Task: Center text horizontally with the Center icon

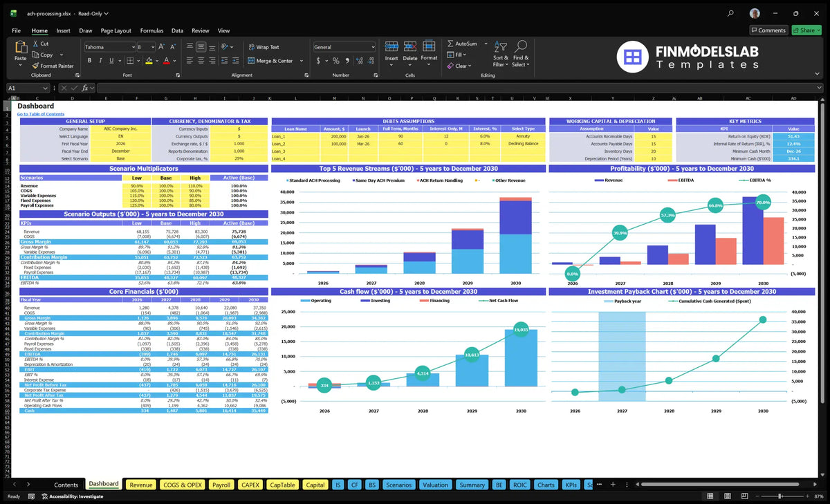Action: click(x=201, y=61)
